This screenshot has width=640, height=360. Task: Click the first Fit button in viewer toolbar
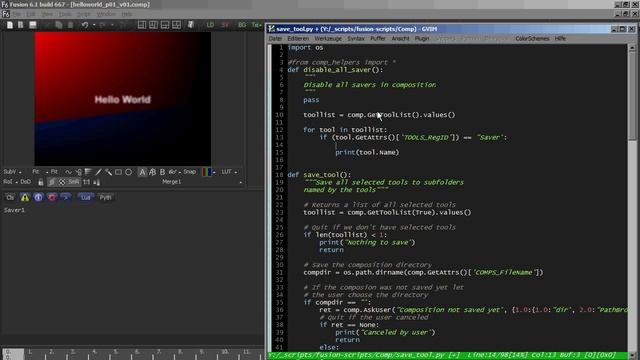click(x=36, y=172)
